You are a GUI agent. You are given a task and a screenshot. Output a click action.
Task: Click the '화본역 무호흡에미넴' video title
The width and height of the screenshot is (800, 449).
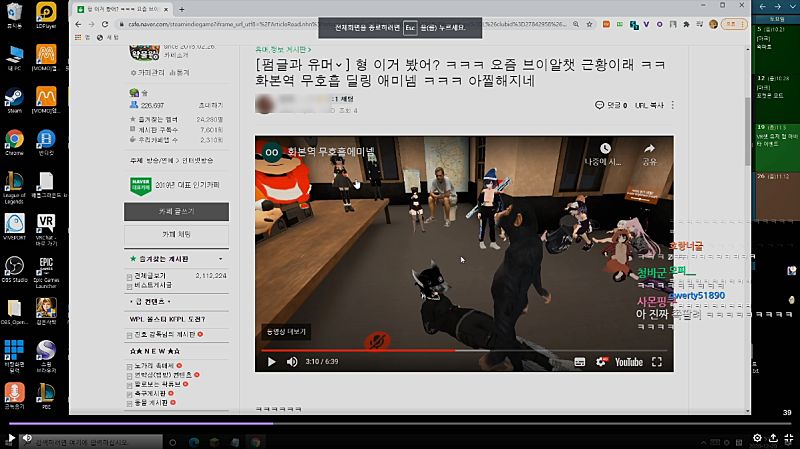(331, 152)
